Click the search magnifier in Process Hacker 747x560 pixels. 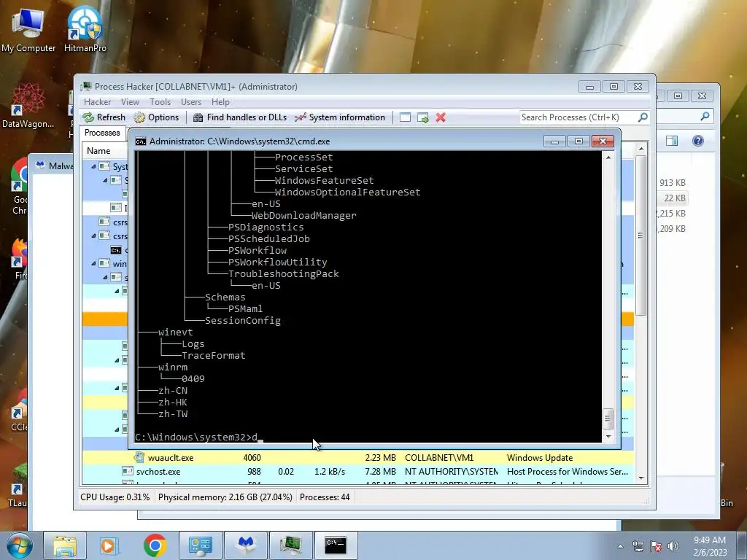tap(643, 117)
